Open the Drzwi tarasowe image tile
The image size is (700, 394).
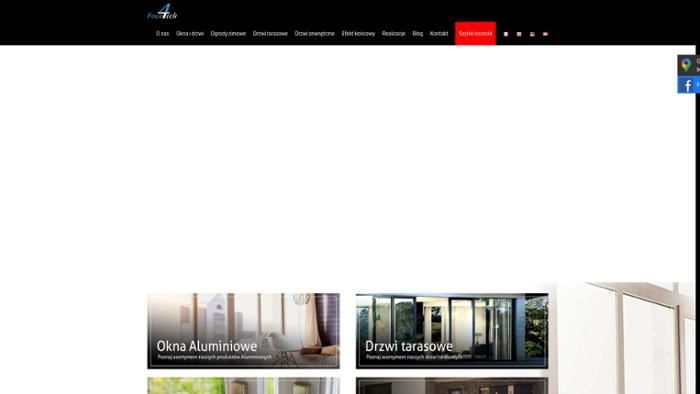[x=452, y=331]
